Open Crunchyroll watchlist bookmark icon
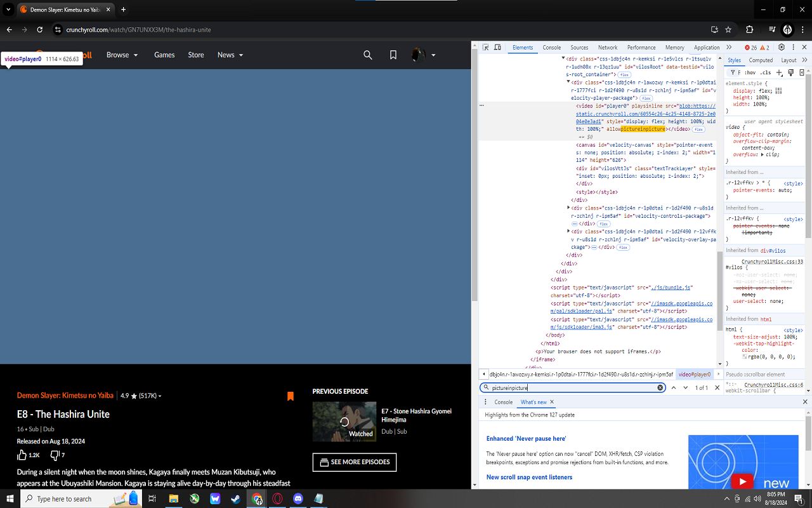Screen dimensions: 812x508 [393, 55]
